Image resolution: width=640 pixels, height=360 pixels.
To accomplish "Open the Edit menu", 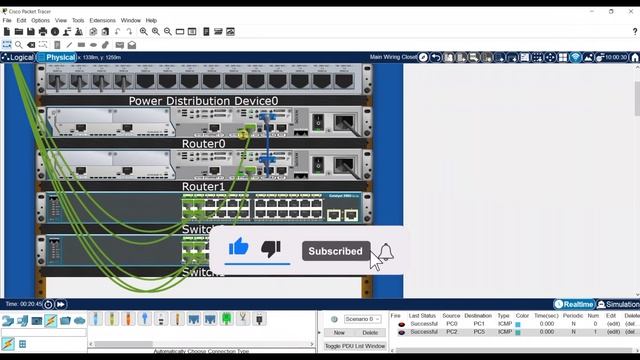I will tap(21, 20).
